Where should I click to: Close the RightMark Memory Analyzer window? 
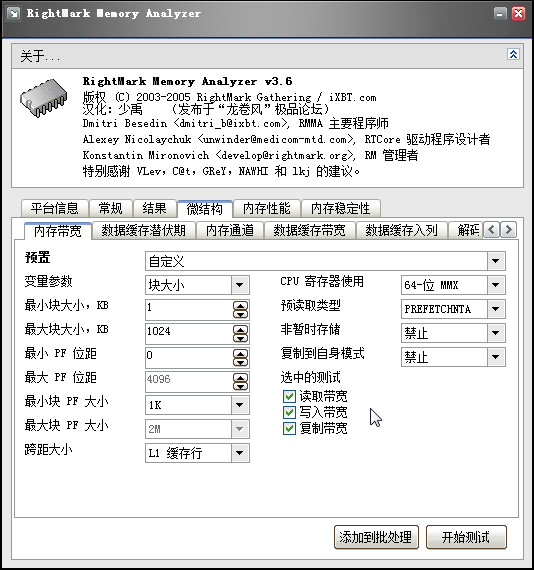[x=518, y=14]
